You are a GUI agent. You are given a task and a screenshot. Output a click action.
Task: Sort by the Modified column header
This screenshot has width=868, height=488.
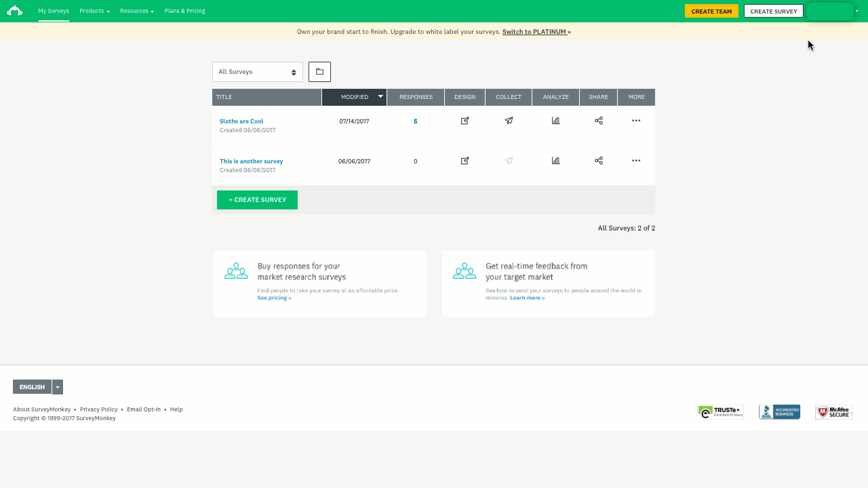355,97
